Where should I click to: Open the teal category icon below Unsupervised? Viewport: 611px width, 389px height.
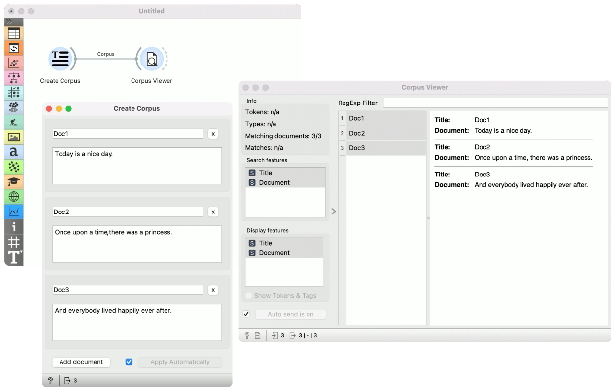click(x=14, y=122)
